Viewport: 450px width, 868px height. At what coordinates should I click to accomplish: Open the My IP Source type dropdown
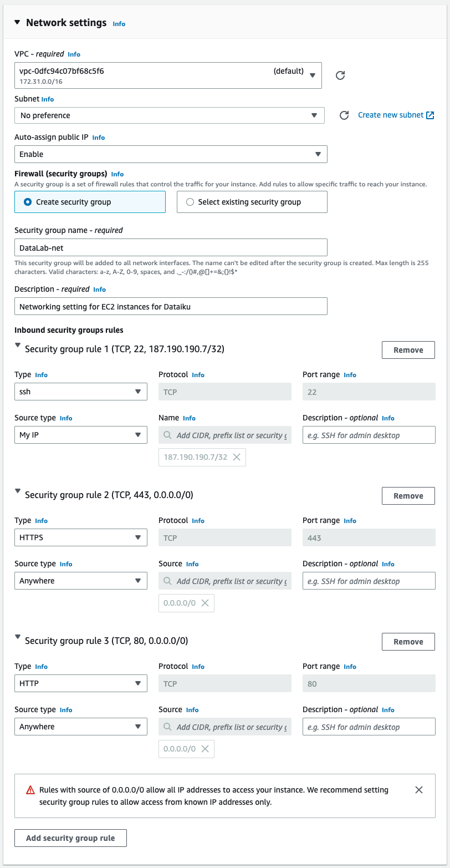point(81,435)
